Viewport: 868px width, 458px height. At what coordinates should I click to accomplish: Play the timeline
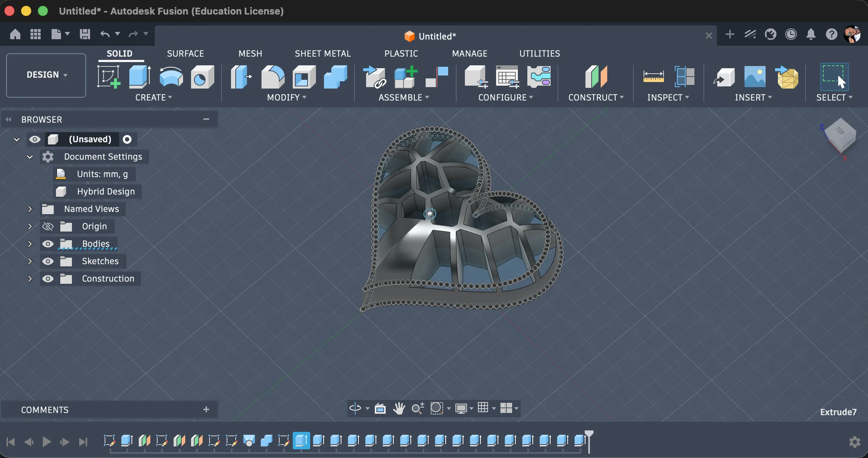point(46,442)
